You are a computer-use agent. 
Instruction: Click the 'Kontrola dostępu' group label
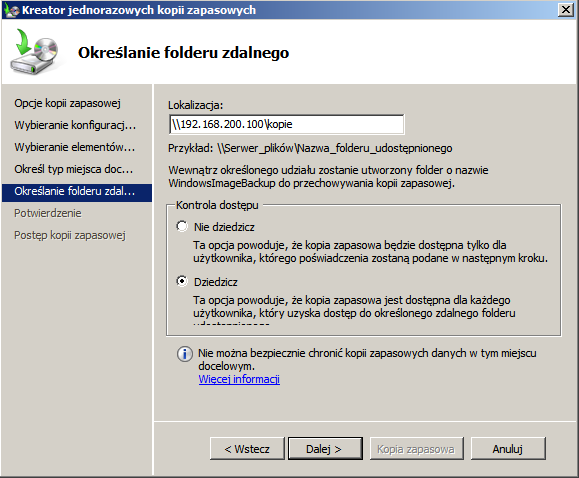(x=217, y=205)
